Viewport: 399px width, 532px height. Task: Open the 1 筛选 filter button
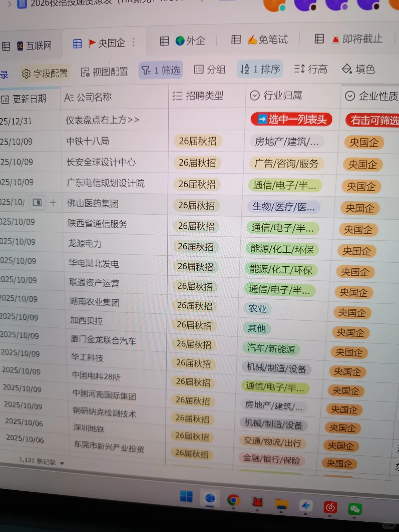[161, 70]
